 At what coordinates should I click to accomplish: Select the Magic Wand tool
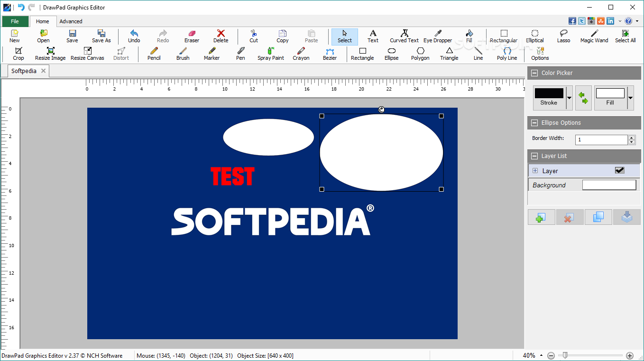pyautogui.click(x=594, y=36)
